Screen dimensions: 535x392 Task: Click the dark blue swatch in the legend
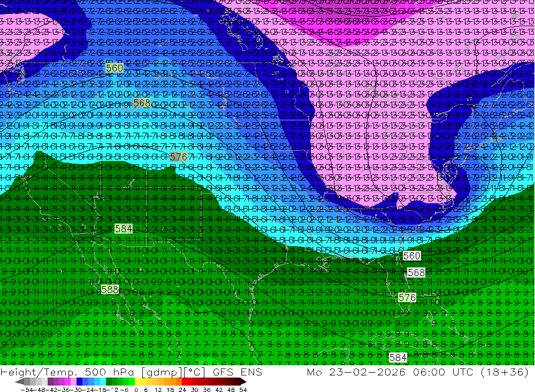pos(79,382)
